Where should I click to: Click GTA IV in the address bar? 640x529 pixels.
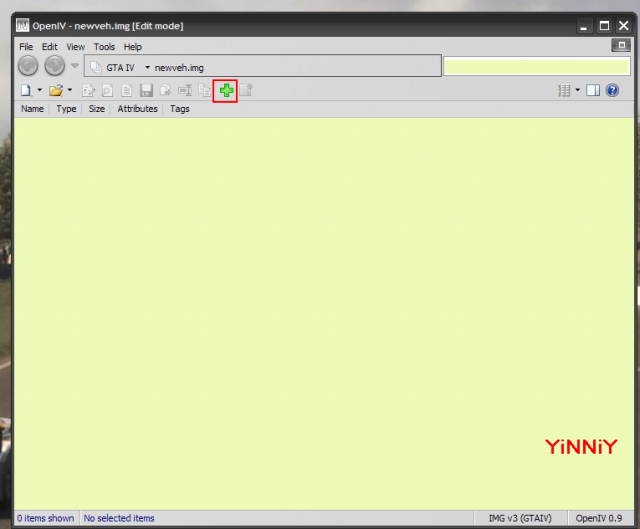[120, 68]
